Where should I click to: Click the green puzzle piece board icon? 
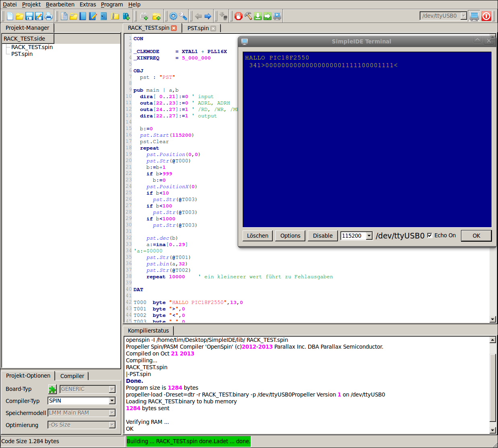click(52, 389)
